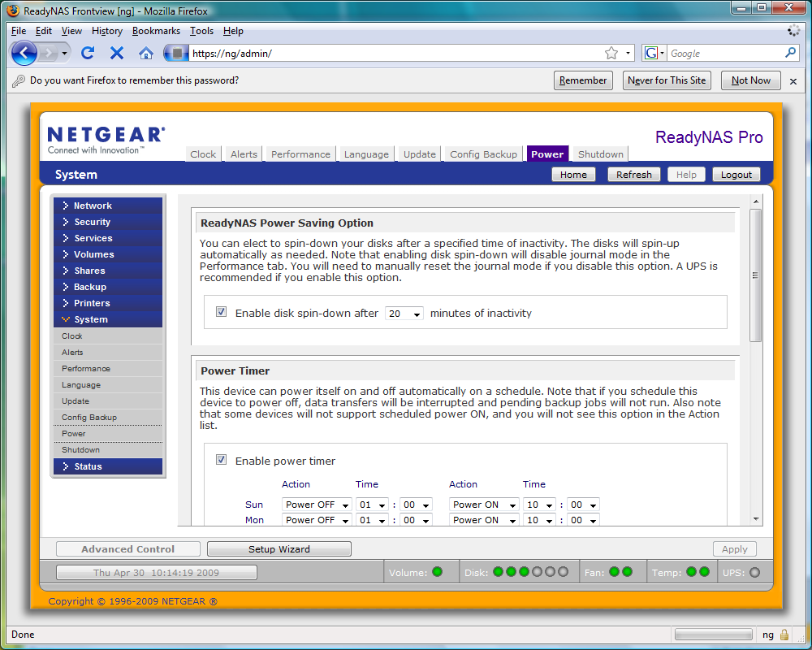
Task: Expand the Security sidebar section
Action: 108,222
